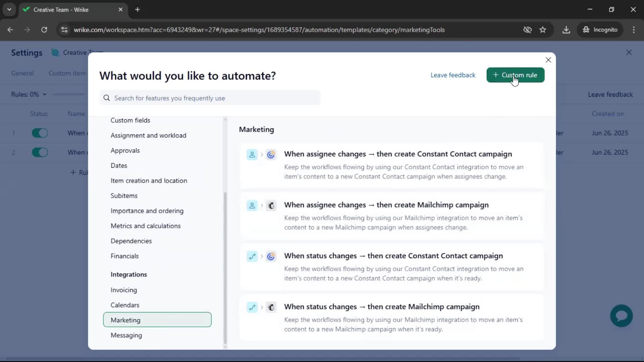644x362 pixels.
Task: Click Constant Contact logo on status template
Action: click(271, 256)
